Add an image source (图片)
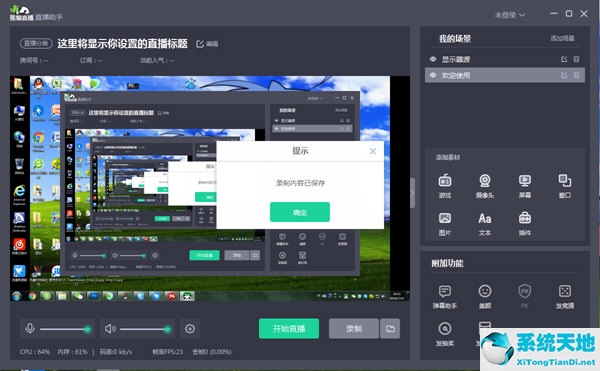Viewport: 600px width, 371px height. coord(445,224)
